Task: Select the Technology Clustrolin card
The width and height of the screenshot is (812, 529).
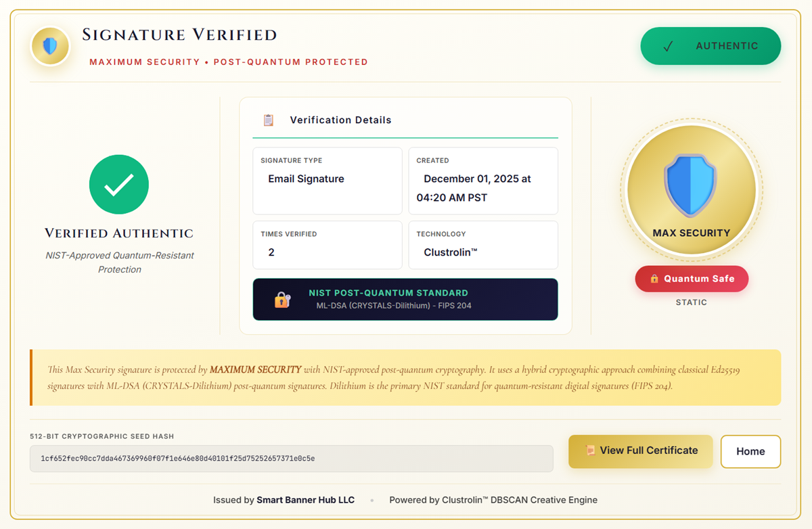Action: [483, 245]
